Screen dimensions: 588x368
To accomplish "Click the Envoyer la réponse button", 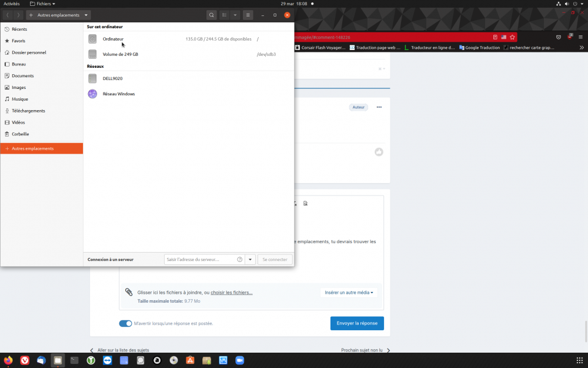I will [357, 323].
